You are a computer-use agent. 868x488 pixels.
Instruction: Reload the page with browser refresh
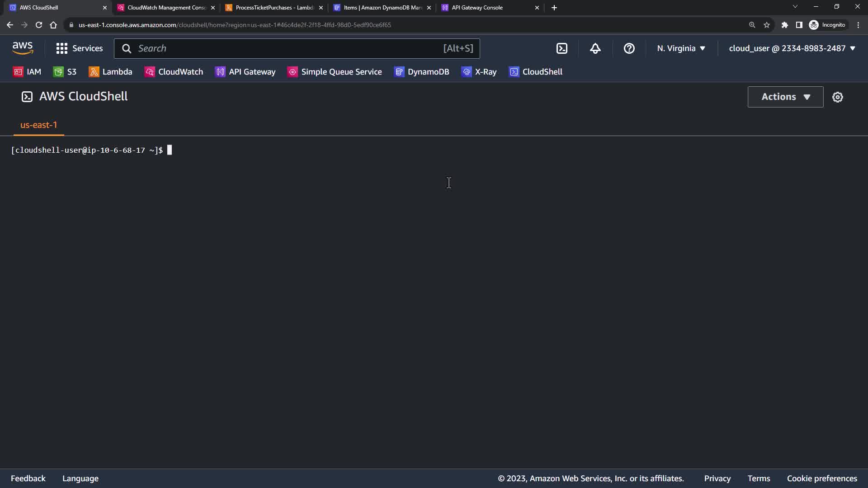[39, 25]
